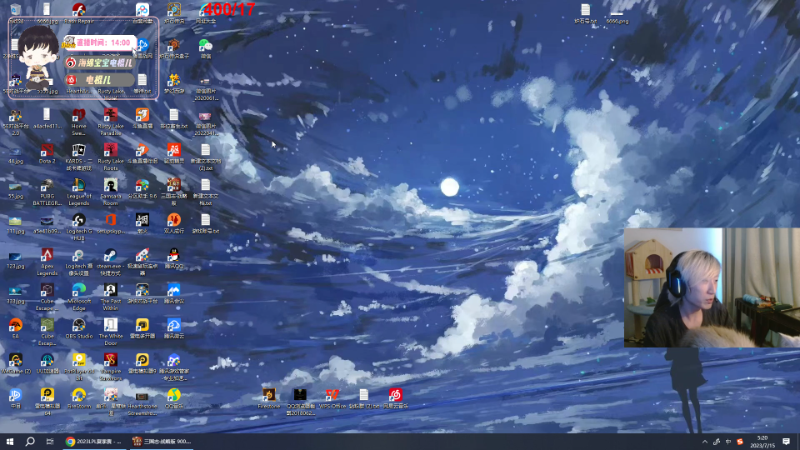800x450 pixels.
Task: Open the Office setup installer icon
Action: [x=111, y=220]
